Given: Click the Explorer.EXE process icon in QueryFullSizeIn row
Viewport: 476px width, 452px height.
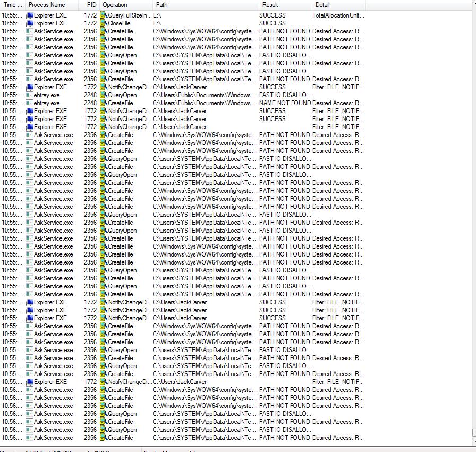Looking at the screenshot, I should 30,15.
